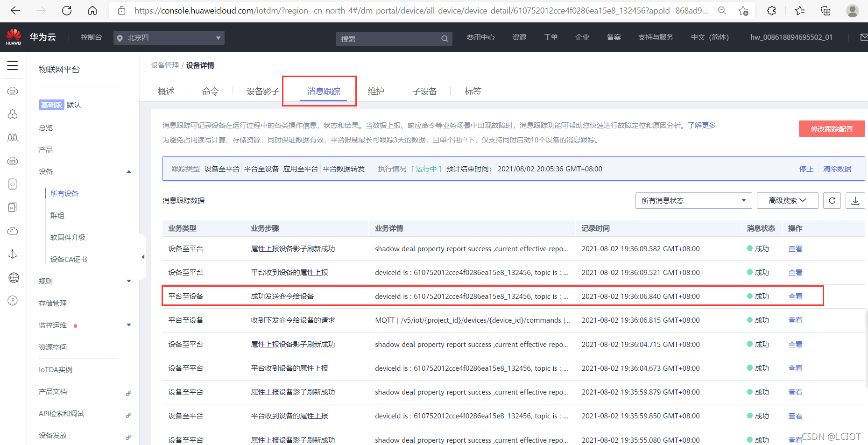Open 费用中心 in top navigation

[x=480, y=37]
